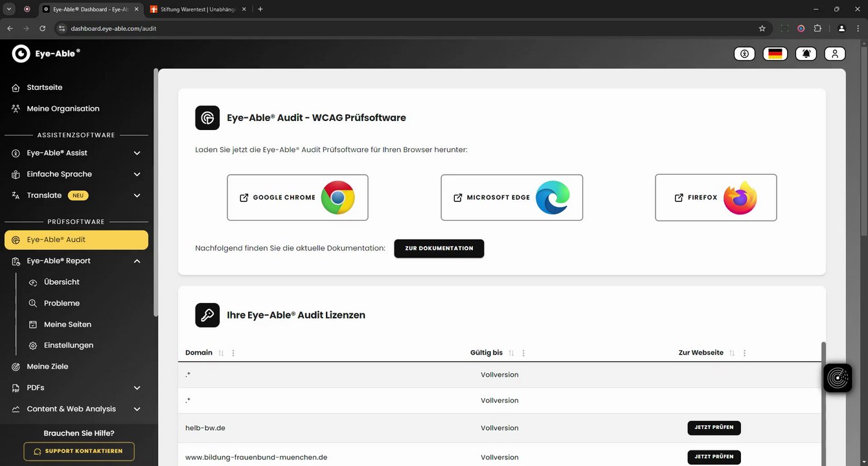Image resolution: width=868 pixels, height=466 pixels.
Task: Collapse the Eye-Able Report submenu
Action: tap(137, 261)
